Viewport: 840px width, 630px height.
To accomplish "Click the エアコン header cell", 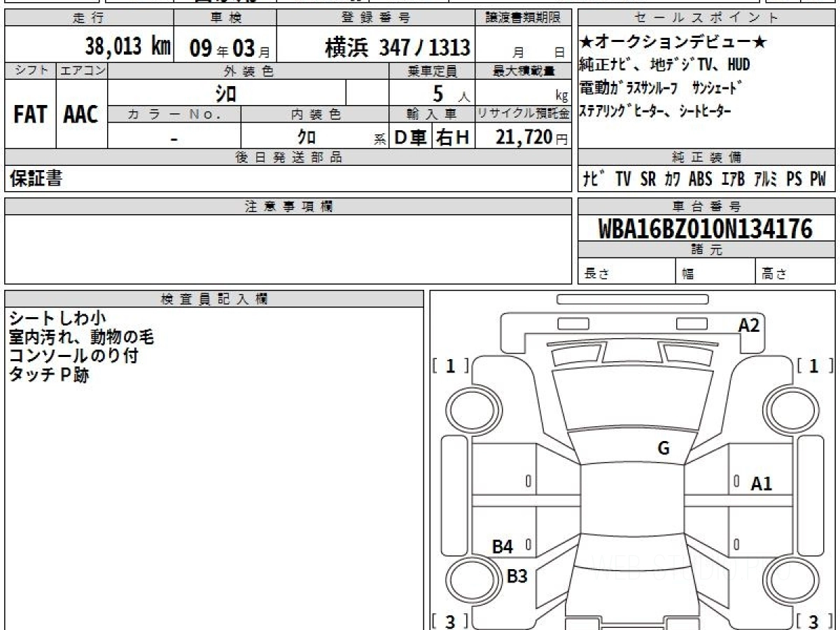I will (82, 71).
